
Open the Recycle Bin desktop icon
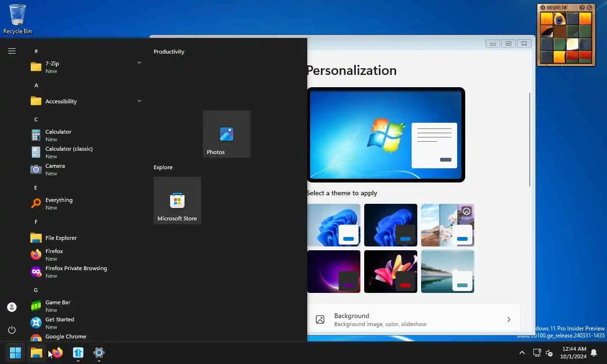18,19
